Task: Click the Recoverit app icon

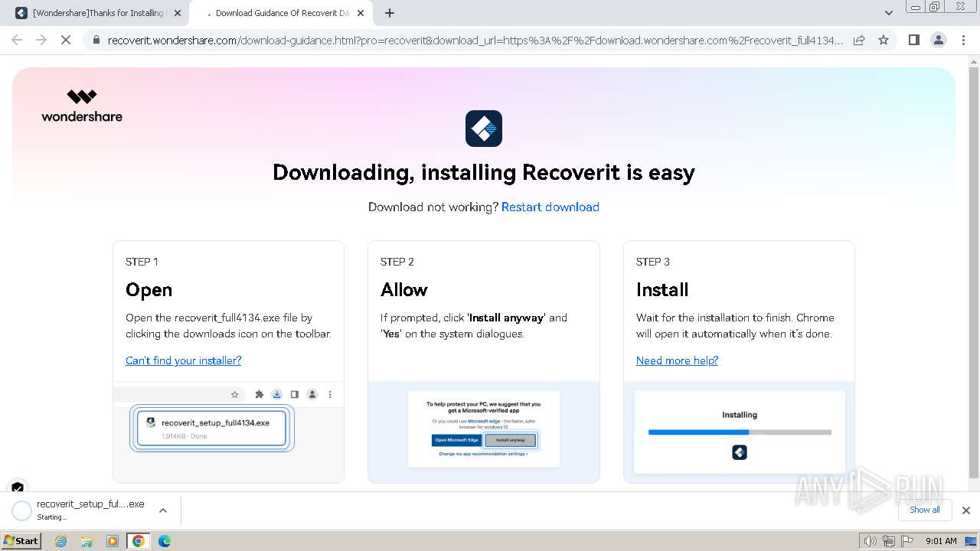Action: click(484, 129)
